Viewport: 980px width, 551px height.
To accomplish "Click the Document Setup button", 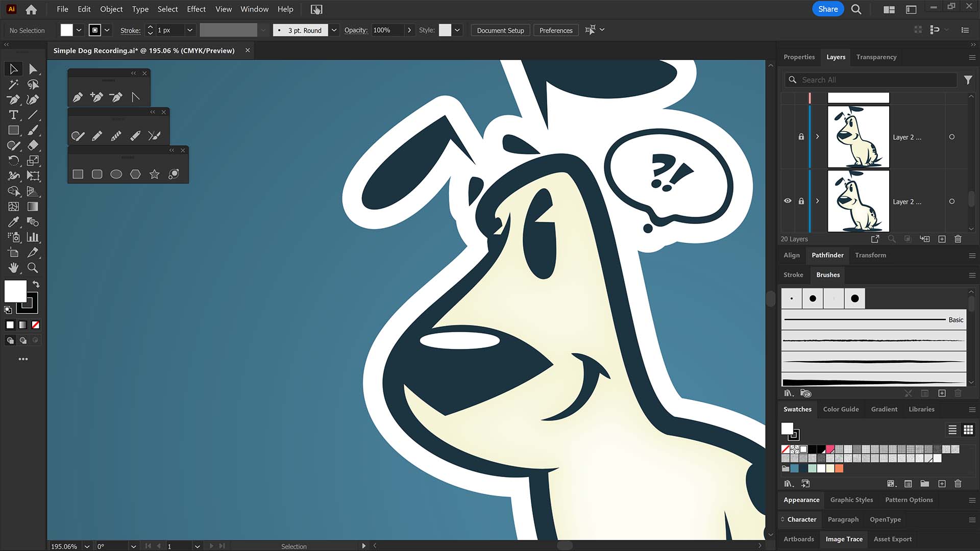I will point(500,30).
